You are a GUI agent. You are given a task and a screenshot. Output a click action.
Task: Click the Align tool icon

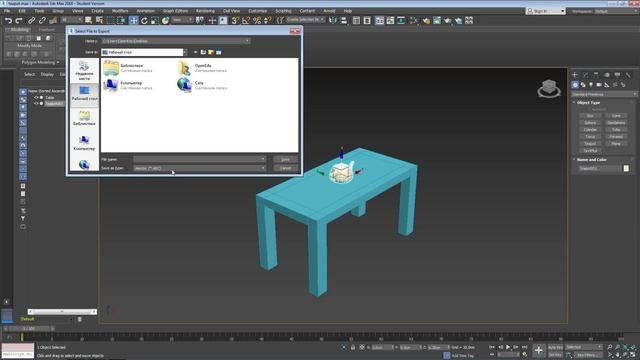344,20
